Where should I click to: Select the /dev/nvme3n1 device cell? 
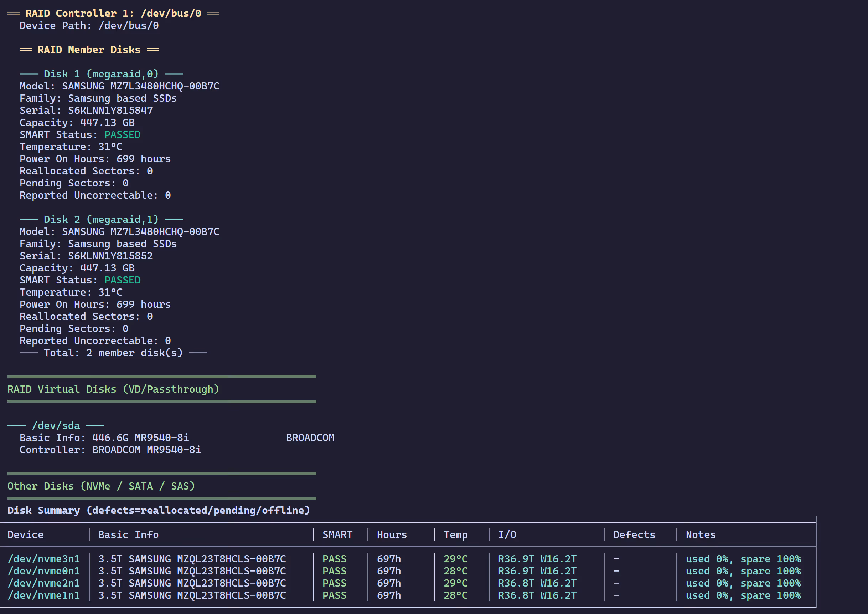(44, 558)
